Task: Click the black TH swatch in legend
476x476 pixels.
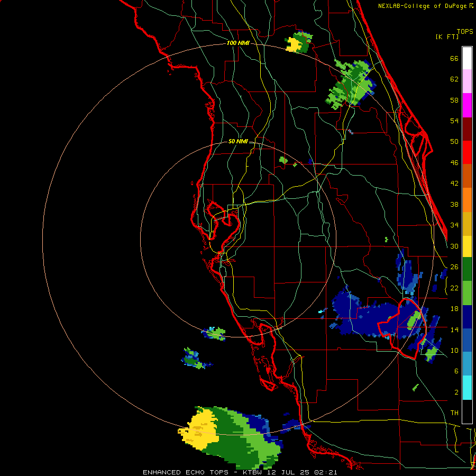Action: (467, 411)
